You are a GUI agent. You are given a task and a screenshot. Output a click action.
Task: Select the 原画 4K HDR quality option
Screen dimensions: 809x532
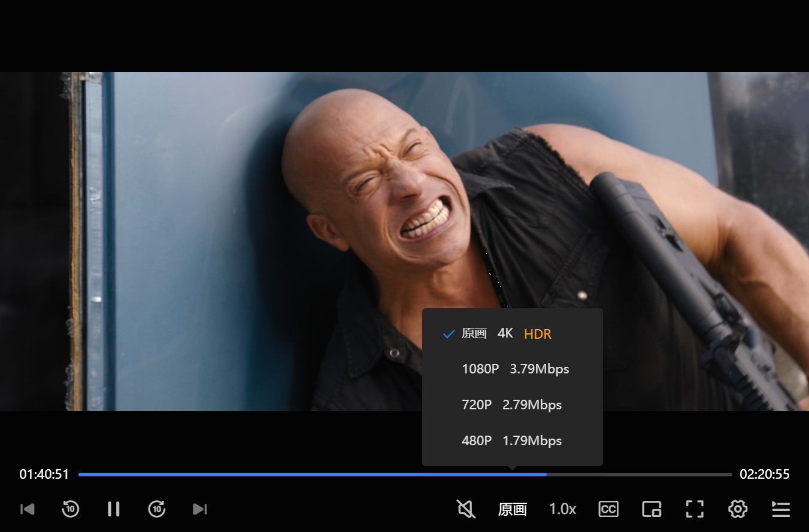coord(513,333)
